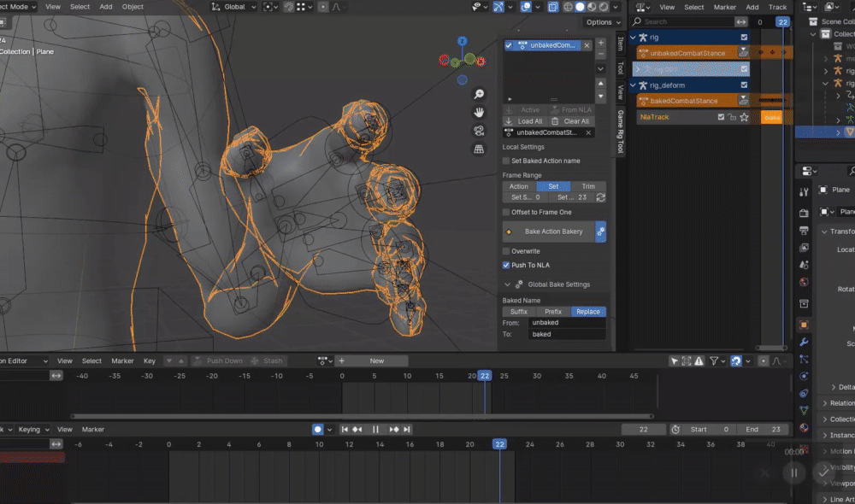
Task: Open the Marker menu in timeline
Action: (92, 430)
